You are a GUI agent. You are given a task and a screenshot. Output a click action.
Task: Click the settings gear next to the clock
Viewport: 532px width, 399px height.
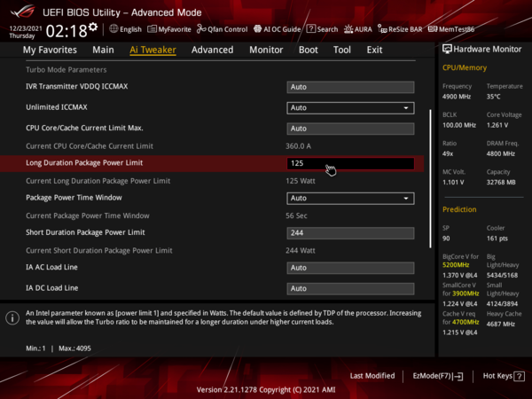pos(94,27)
